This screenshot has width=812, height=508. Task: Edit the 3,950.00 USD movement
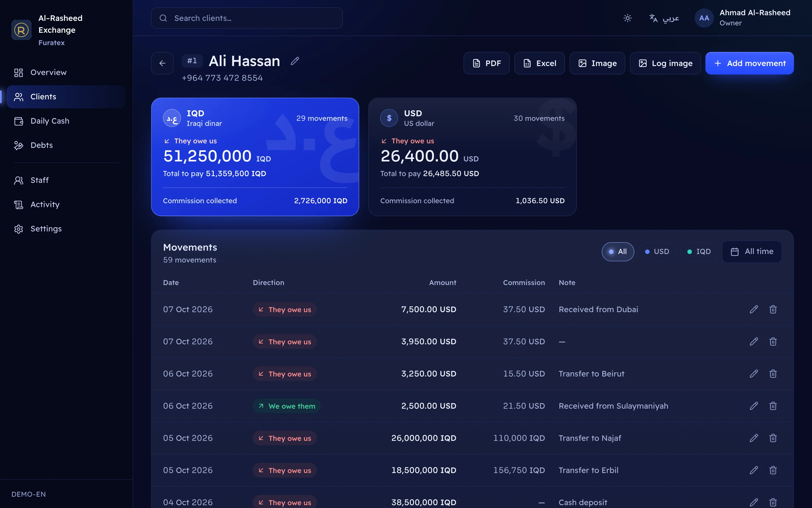click(x=754, y=342)
